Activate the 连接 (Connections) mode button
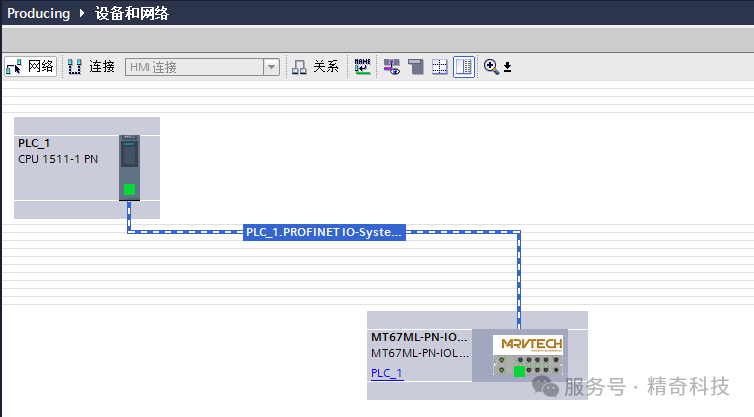Viewport: 754px width, 417px height. click(91, 66)
